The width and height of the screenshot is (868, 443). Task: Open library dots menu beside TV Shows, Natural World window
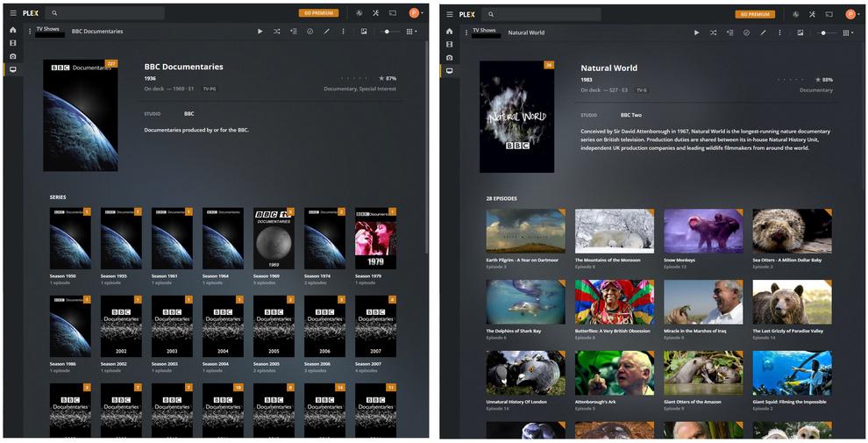(466, 32)
